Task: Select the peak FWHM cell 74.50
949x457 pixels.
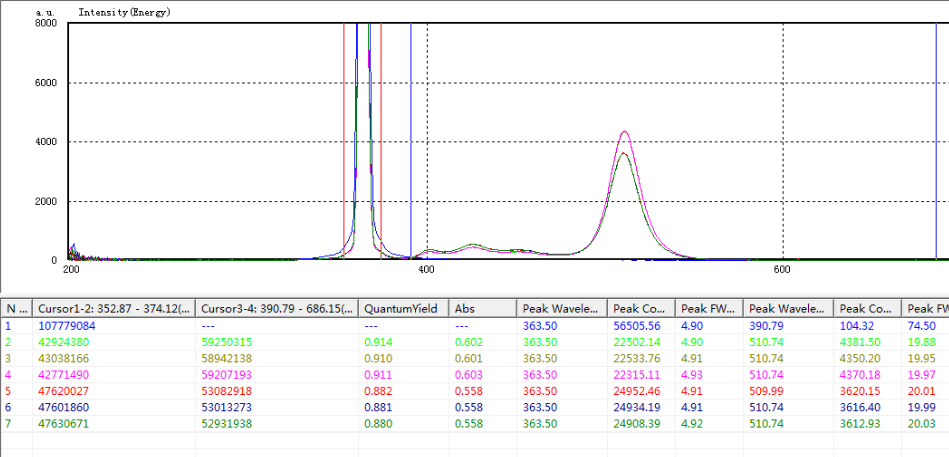Action: click(922, 325)
